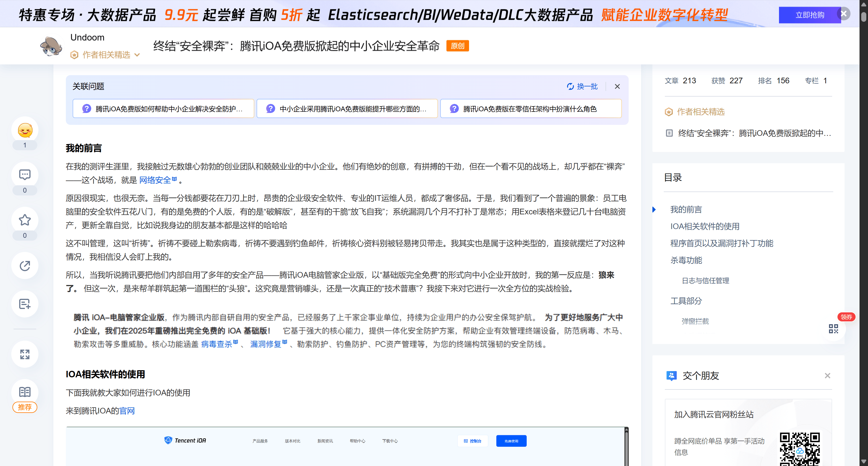
Task: Click the add-note document icon
Action: coord(25,304)
